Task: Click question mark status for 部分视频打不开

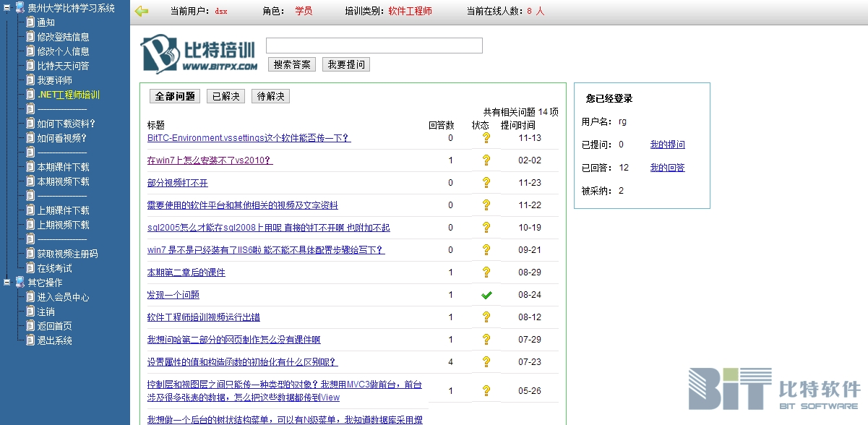Action: 486,183
